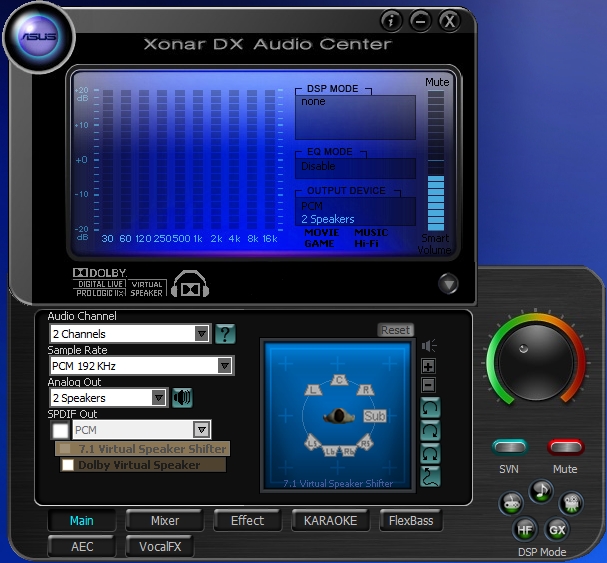Select the Ls surround speaker in shifter

[x=313, y=443]
